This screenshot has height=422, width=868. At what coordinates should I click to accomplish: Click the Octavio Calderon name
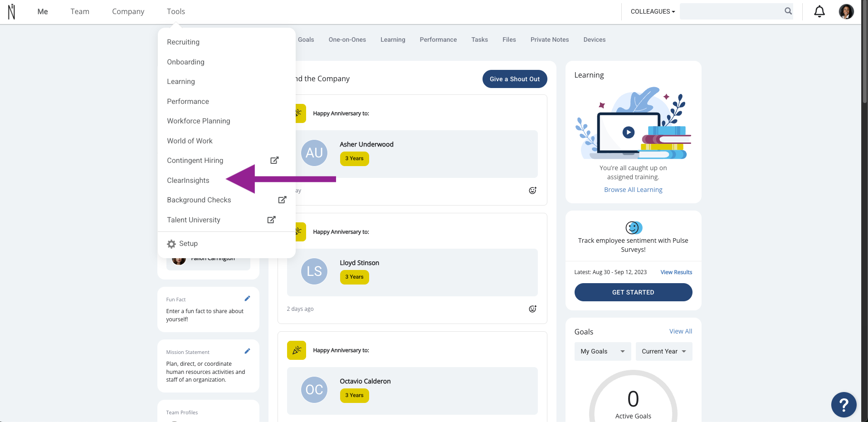point(365,381)
